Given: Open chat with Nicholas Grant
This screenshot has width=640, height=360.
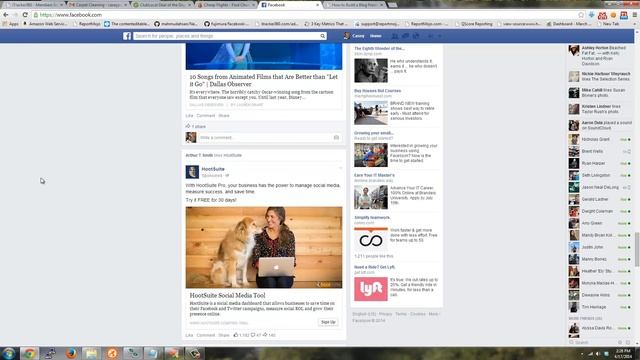Looking at the screenshot, I should (600, 140).
